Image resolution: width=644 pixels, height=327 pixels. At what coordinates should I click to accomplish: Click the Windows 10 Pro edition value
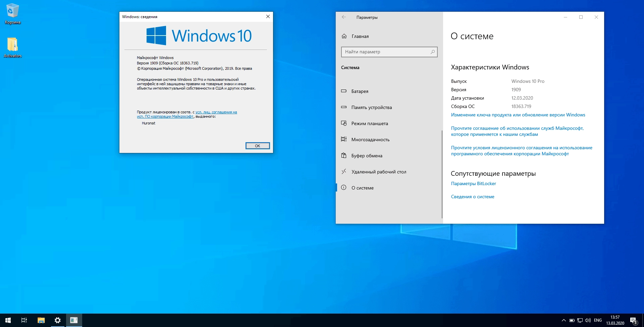(x=528, y=81)
